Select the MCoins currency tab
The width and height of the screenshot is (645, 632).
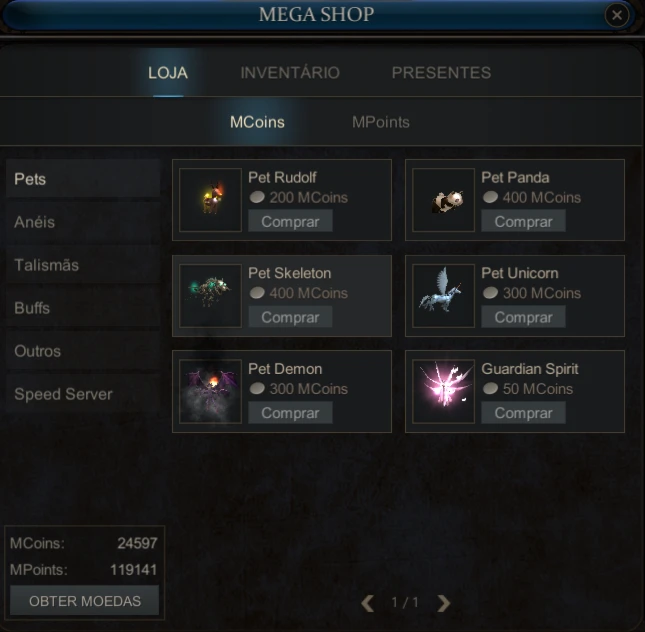click(x=257, y=122)
